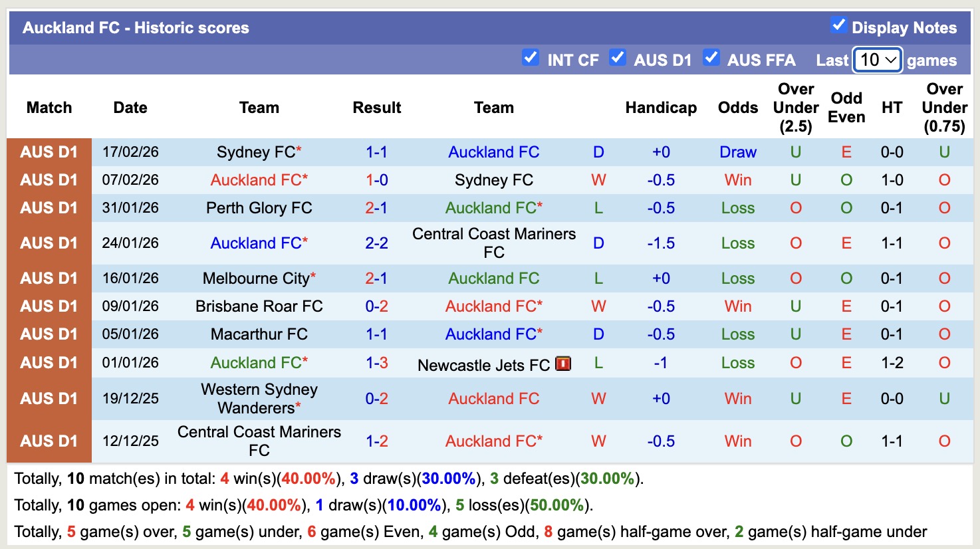Click the Auckland FC link on the Sydney FC row
Screen dimensions: 980x549
tap(493, 152)
